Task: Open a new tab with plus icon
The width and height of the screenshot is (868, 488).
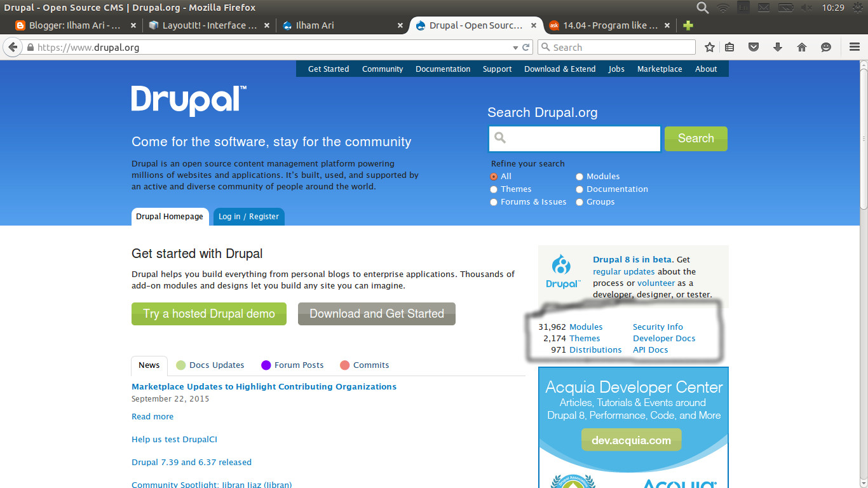Action: point(688,25)
